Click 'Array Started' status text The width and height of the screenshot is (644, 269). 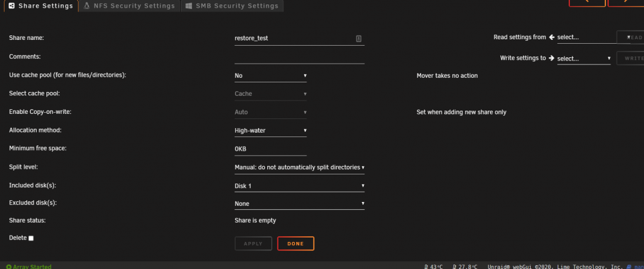tap(32, 267)
